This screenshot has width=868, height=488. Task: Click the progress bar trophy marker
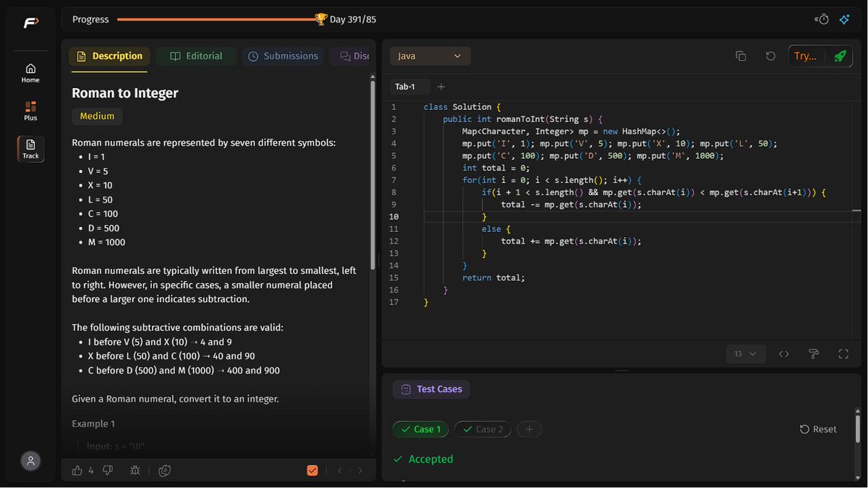click(321, 20)
